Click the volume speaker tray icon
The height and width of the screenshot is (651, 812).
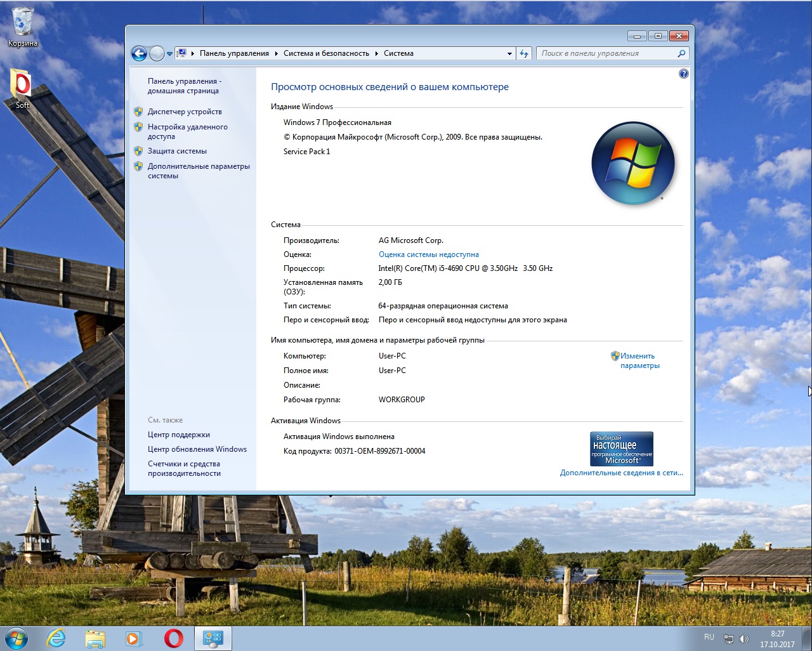click(744, 639)
